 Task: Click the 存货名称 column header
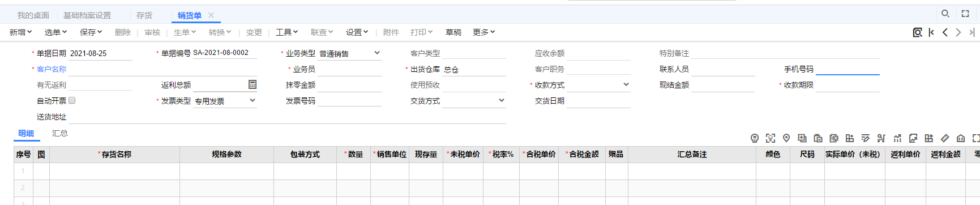tap(115, 154)
